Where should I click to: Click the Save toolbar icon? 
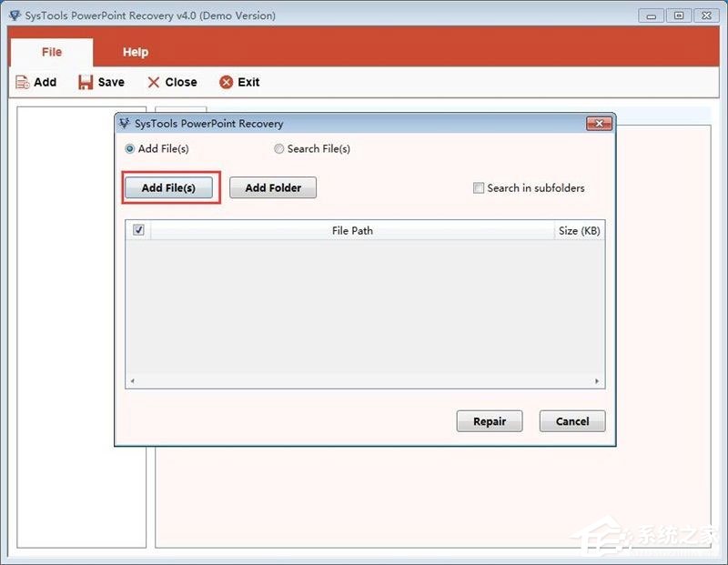click(84, 82)
